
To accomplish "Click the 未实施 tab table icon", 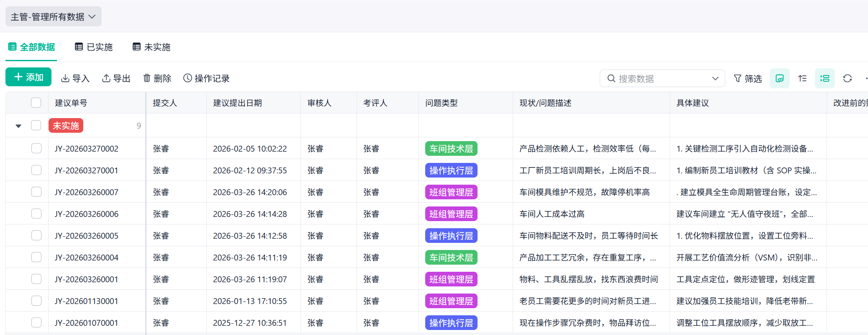I will point(136,47).
